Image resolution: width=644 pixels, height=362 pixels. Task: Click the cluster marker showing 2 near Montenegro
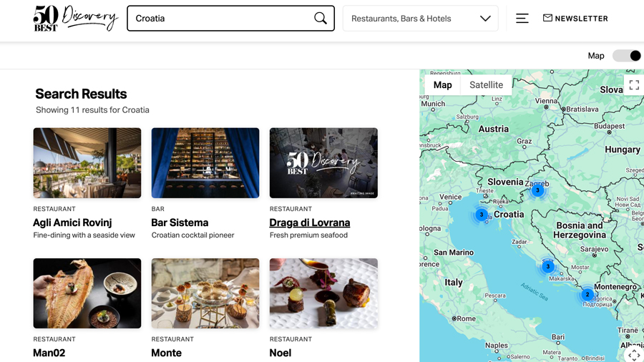587,295
